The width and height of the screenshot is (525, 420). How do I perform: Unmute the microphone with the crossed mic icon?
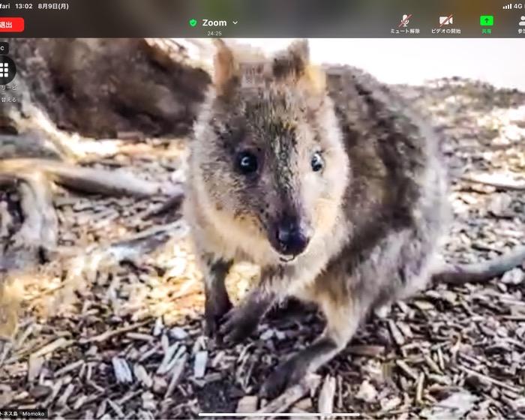click(405, 19)
